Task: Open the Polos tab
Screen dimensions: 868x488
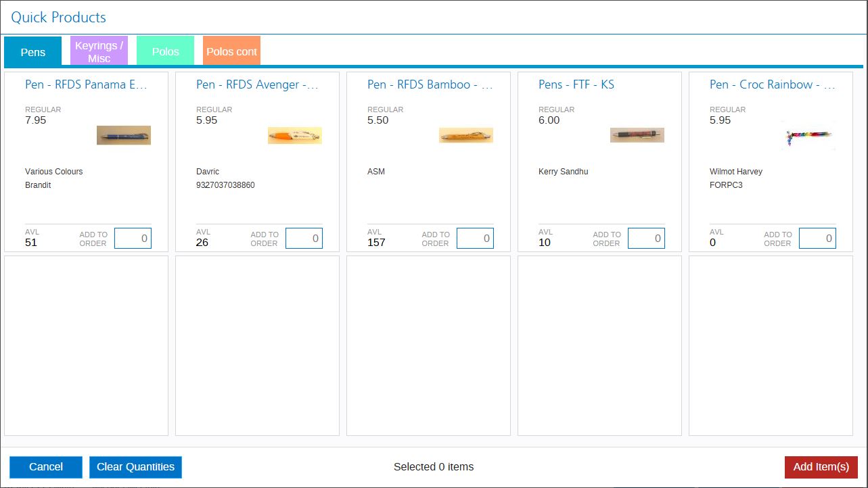Action: coord(164,50)
